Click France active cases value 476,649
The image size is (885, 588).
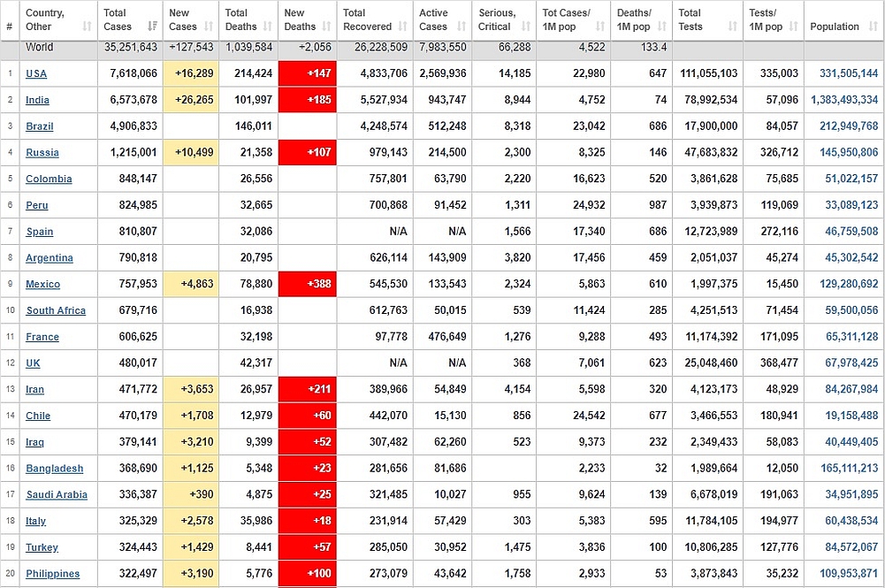(x=447, y=337)
